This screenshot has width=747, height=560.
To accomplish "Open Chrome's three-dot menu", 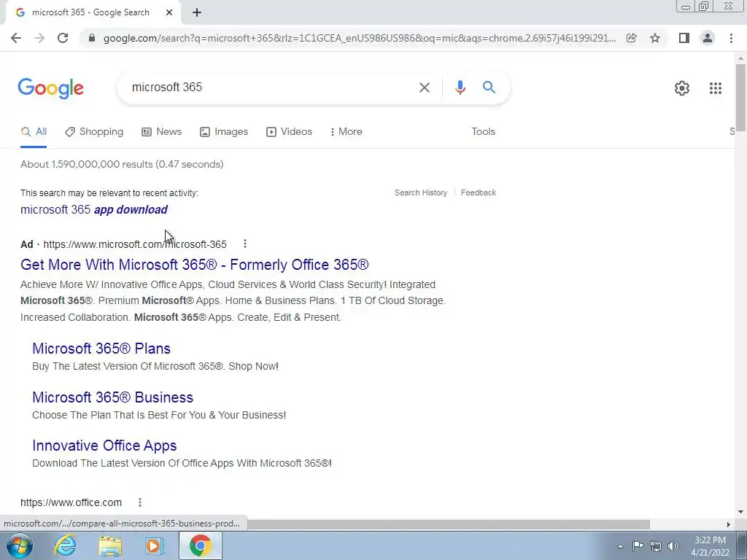I will [x=731, y=38].
